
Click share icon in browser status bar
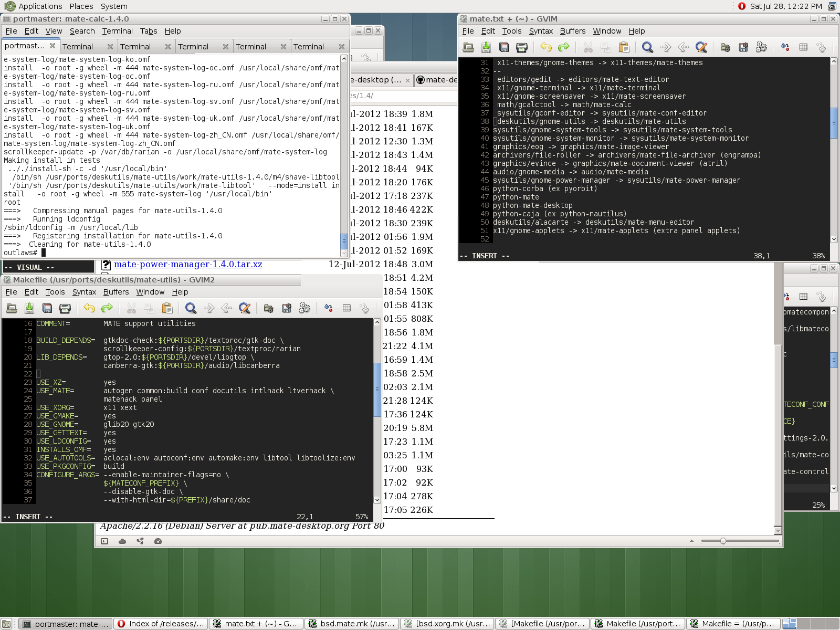tap(140, 541)
